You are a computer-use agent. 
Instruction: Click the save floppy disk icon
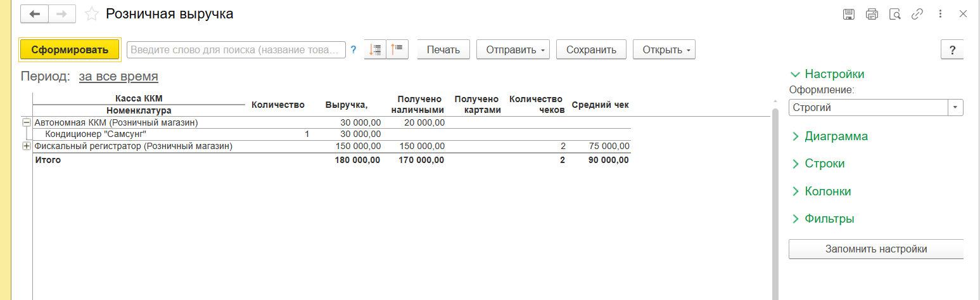(849, 14)
